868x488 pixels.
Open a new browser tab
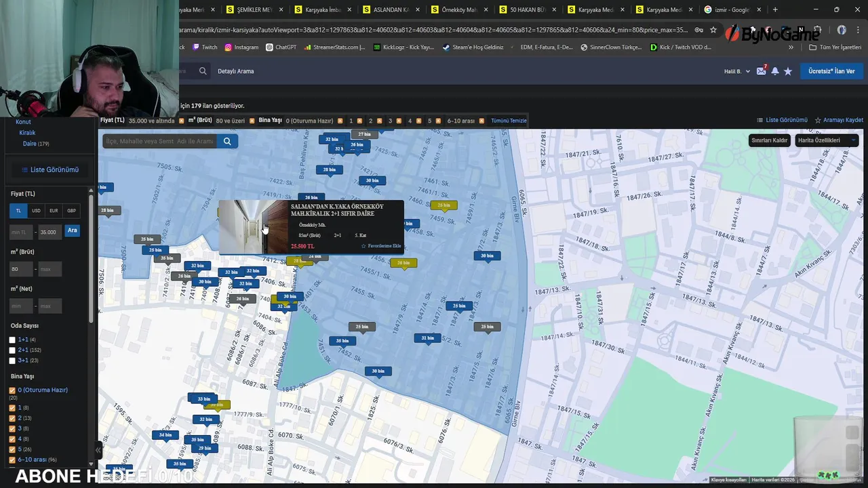(775, 9)
